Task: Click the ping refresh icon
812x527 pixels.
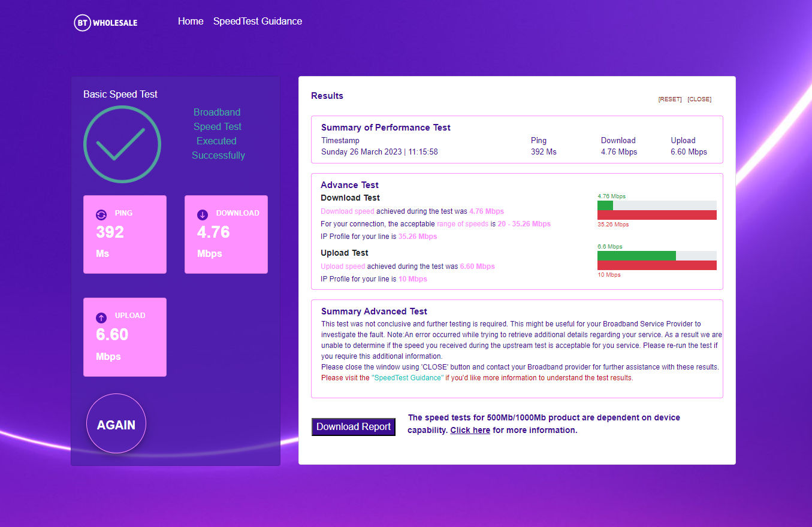Action: tap(101, 214)
